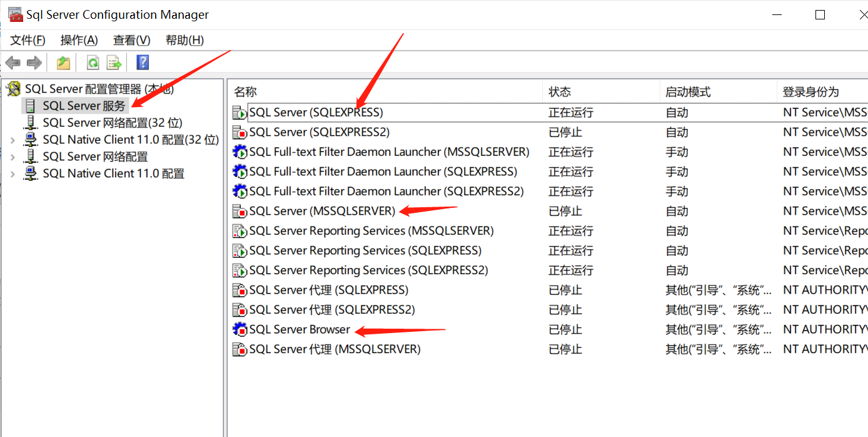Select SQL Server 网络配置(32 位) tree item

(113, 123)
